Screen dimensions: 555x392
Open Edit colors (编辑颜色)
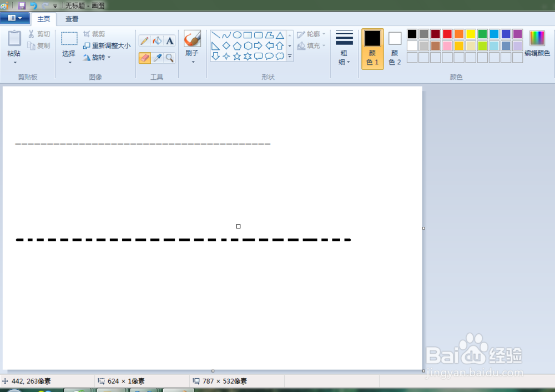537,43
